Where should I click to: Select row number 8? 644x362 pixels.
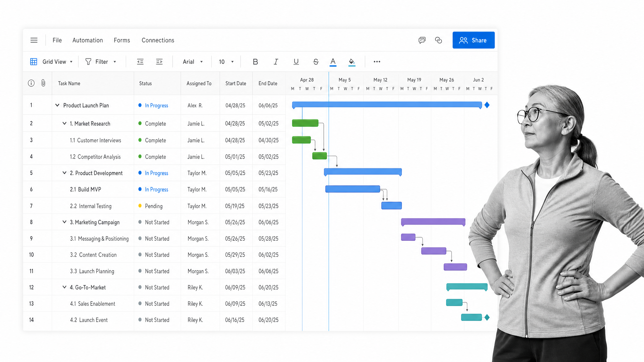pyautogui.click(x=31, y=222)
